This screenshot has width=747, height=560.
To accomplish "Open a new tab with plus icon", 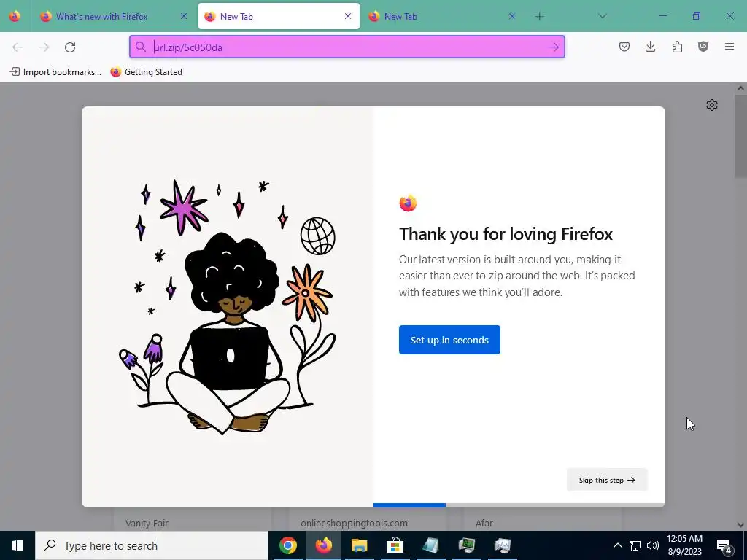I will pyautogui.click(x=539, y=17).
